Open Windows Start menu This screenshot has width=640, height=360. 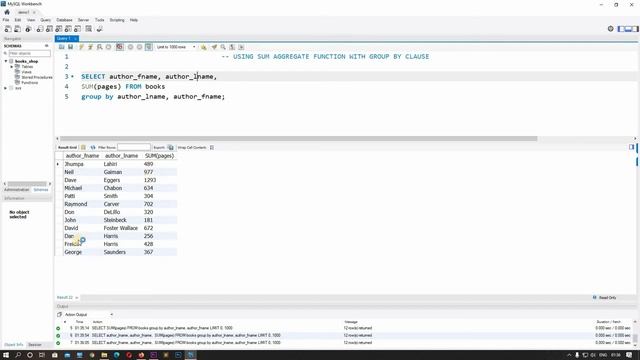[x=6, y=355]
